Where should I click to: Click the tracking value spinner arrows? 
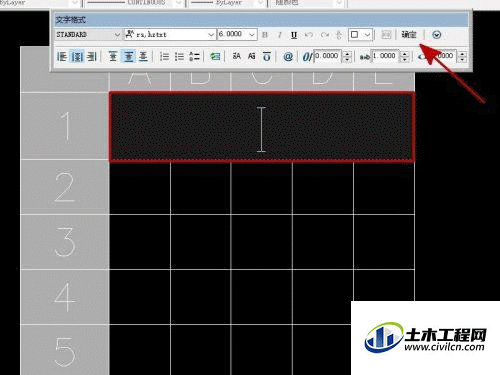pyautogui.click(x=404, y=56)
